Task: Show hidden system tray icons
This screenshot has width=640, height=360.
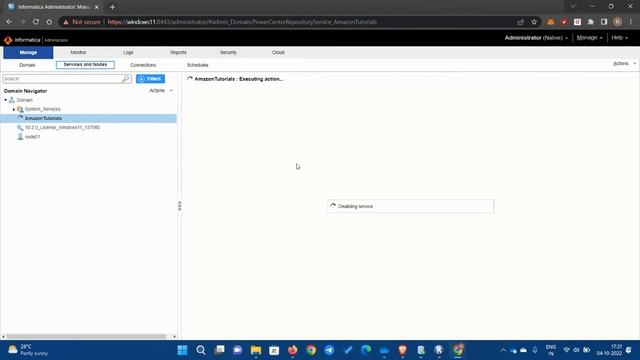Action: [503, 350]
